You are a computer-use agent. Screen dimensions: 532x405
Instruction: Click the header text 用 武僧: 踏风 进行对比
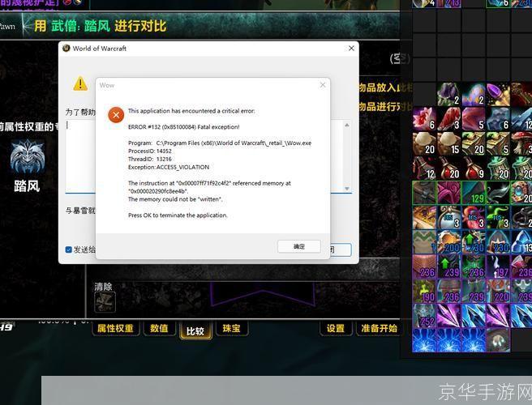point(101,26)
